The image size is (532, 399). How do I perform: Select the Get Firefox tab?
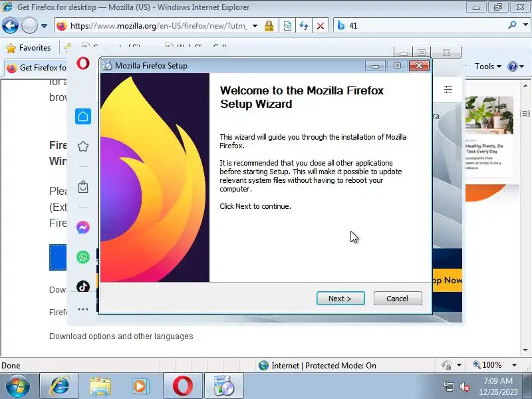click(37, 68)
